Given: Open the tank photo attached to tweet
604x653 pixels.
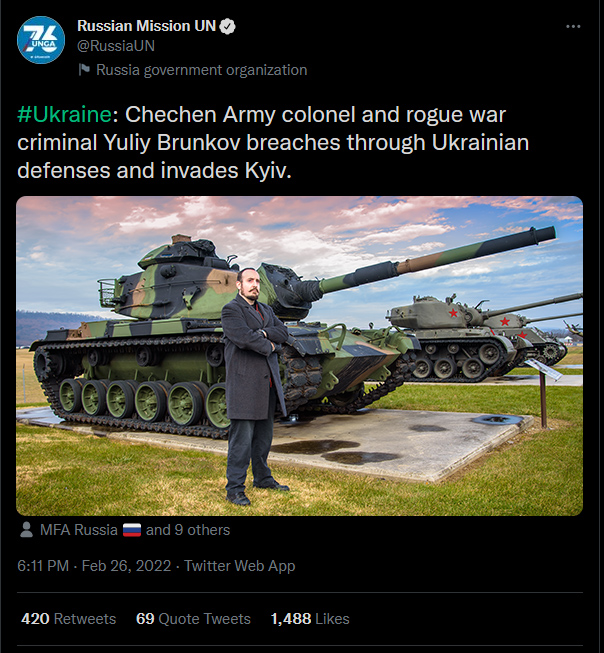Looking at the screenshot, I should pyautogui.click(x=299, y=355).
